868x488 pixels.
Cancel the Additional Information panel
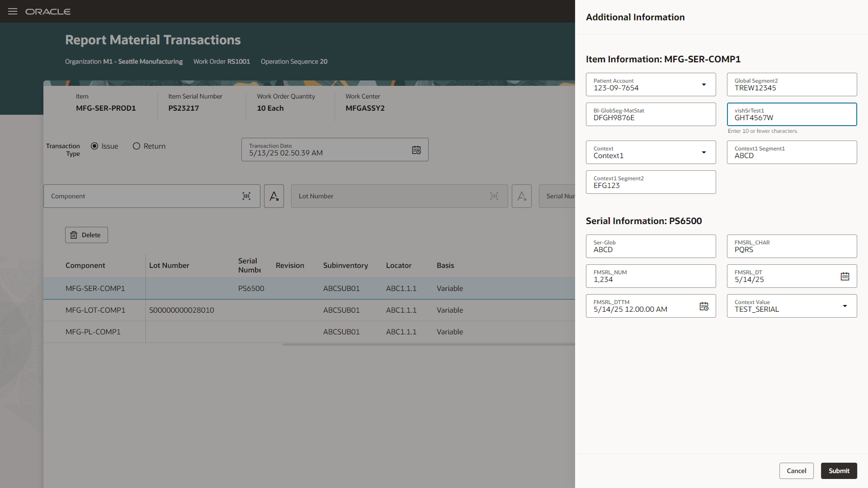(797, 470)
